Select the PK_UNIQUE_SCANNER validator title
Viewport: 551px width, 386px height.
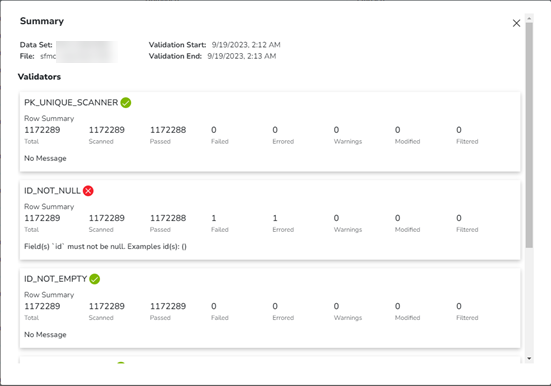[x=71, y=103]
